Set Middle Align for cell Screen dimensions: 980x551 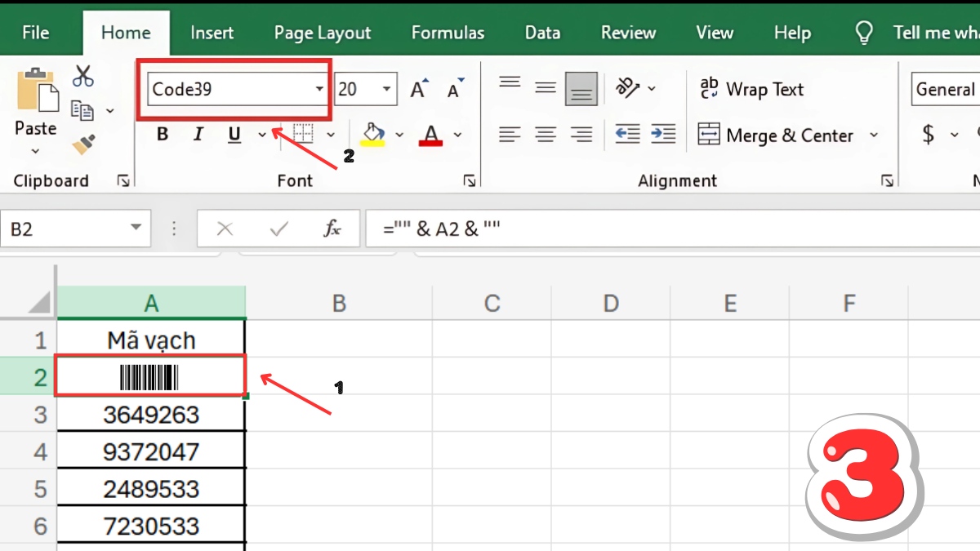point(546,88)
